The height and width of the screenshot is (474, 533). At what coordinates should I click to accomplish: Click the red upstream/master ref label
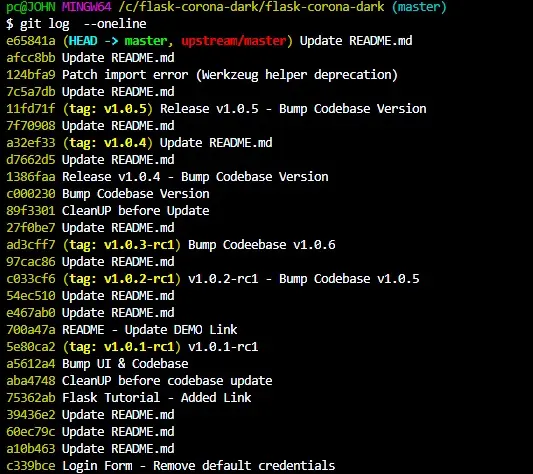[234, 41]
